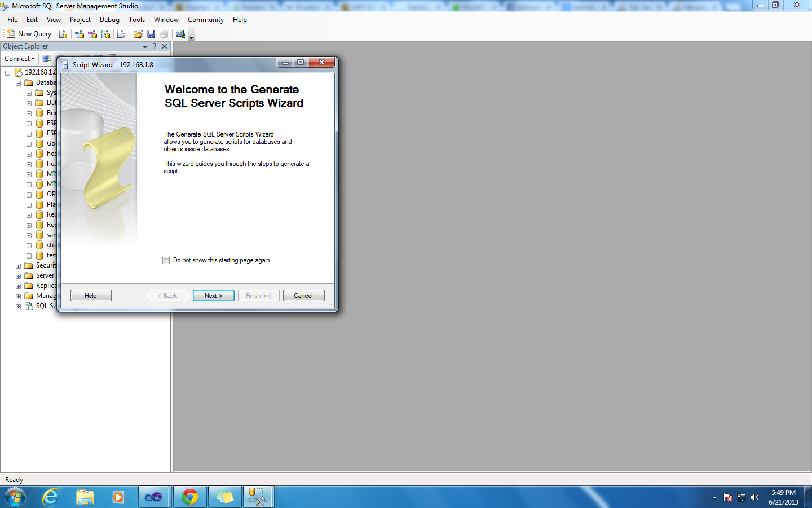
Task: Open the Community menu
Action: (x=206, y=20)
